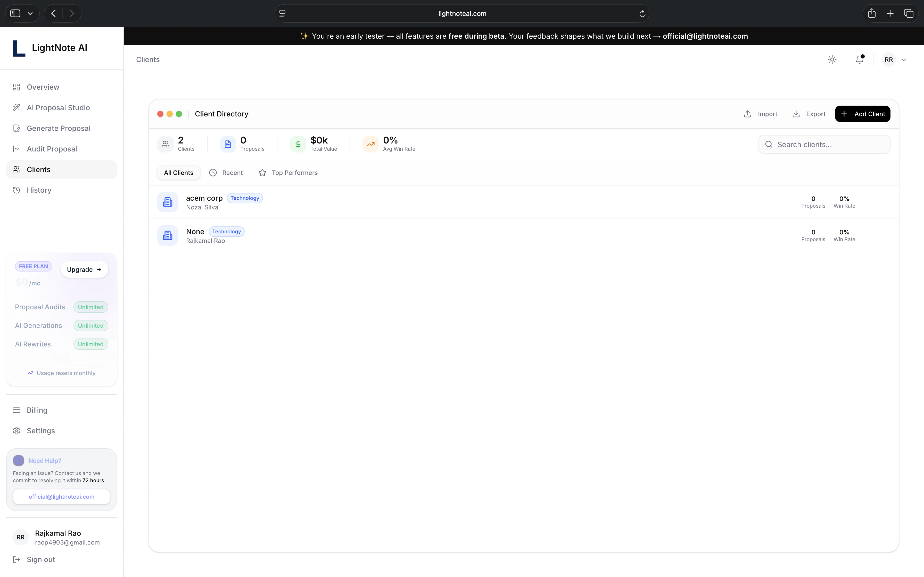This screenshot has height=577, width=924.
Task: Click the acem corp building icon
Action: 167,202
